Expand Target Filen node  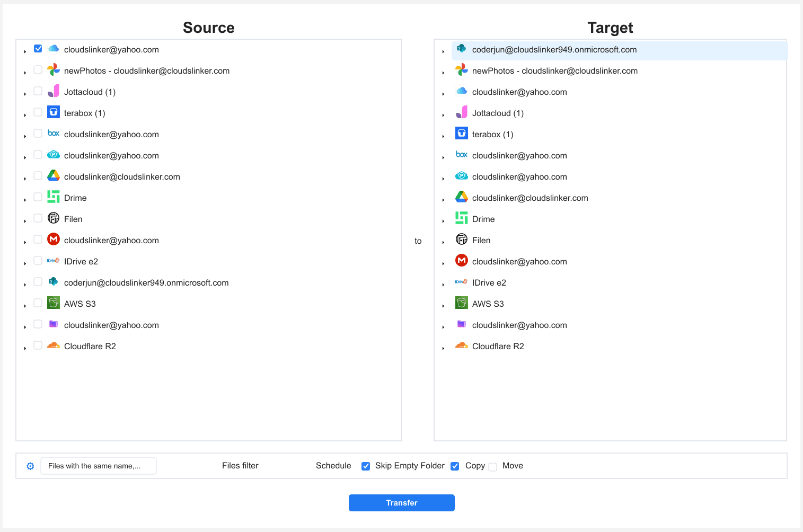coord(443,242)
